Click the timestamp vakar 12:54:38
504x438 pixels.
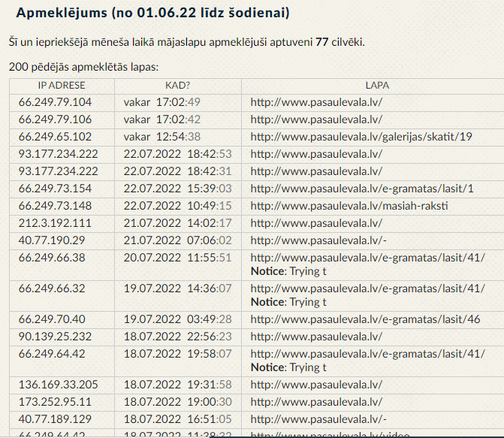pos(162,137)
